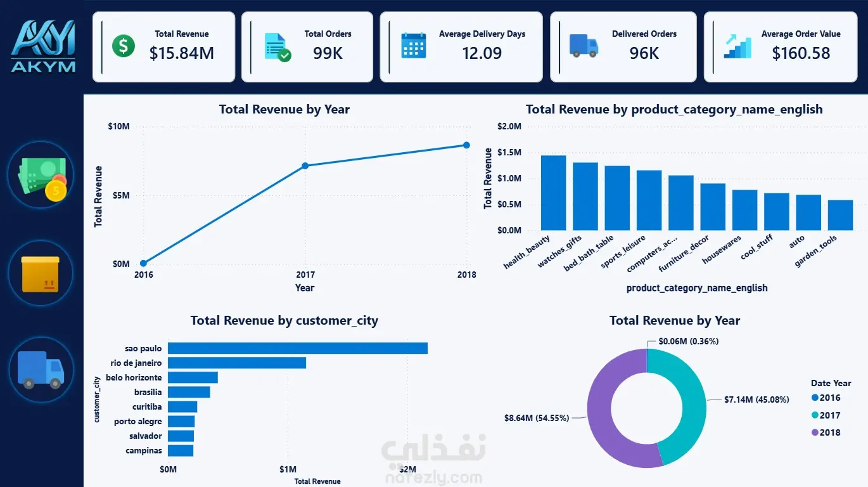Select the Average Delivery Days 12.09 card
The width and height of the screenshot is (868, 487).
click(461, 47)
